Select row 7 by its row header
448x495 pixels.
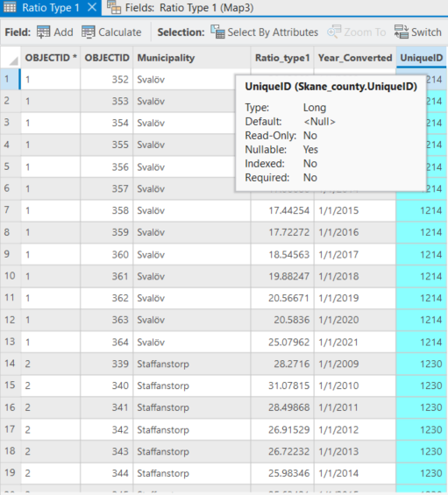11,210
